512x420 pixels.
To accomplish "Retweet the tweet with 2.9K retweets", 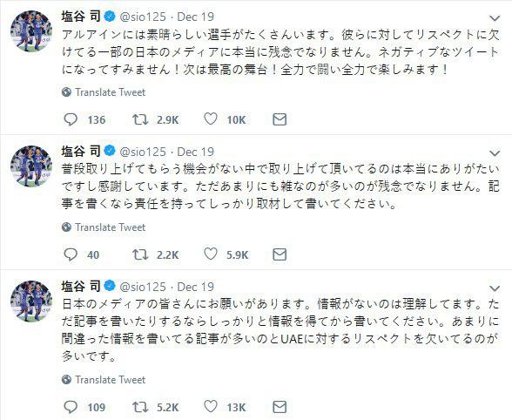I will [140, 119].
